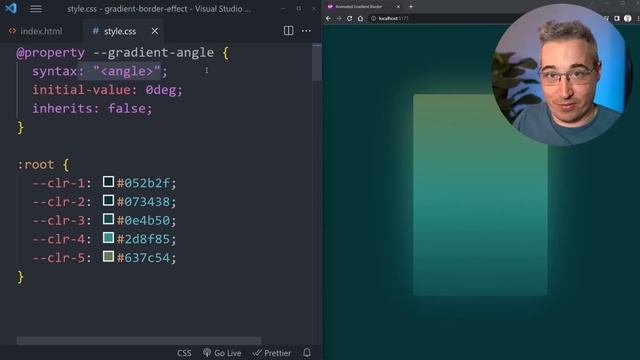Click the VS Code logo icon
This screenshot has height=360, width=640.
pyautogui.click(x=11, y=8)
